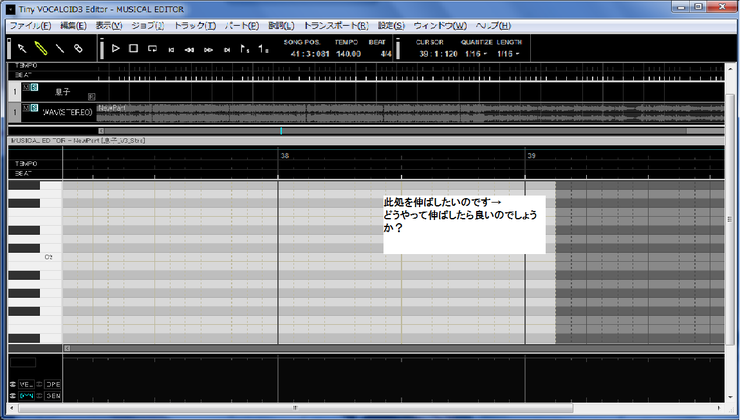Image resolution: width=740 pixels, height=420 pixels.
Task: Open the ジョブ(J) menu
Action: (x=148, y=25)
